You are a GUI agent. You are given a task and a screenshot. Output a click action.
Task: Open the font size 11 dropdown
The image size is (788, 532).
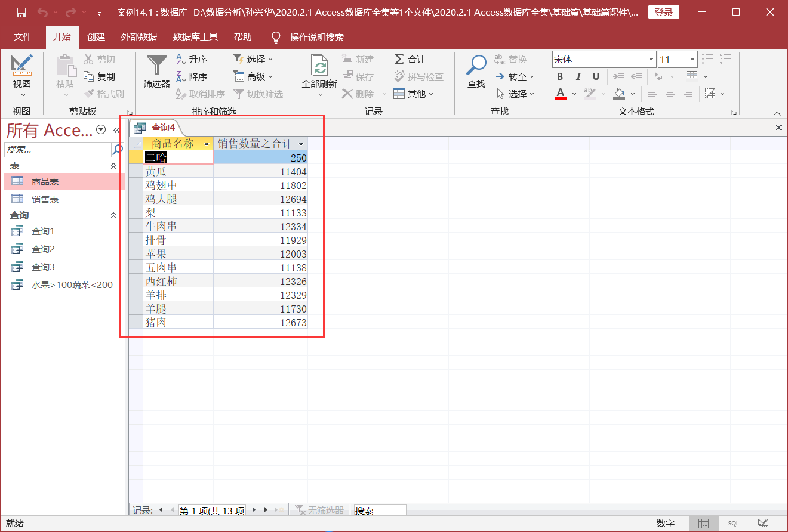tap(692, 60)
